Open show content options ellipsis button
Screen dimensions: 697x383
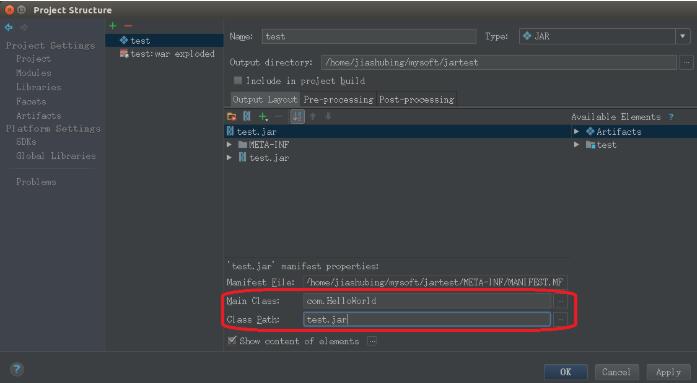[x=373, y=341]
